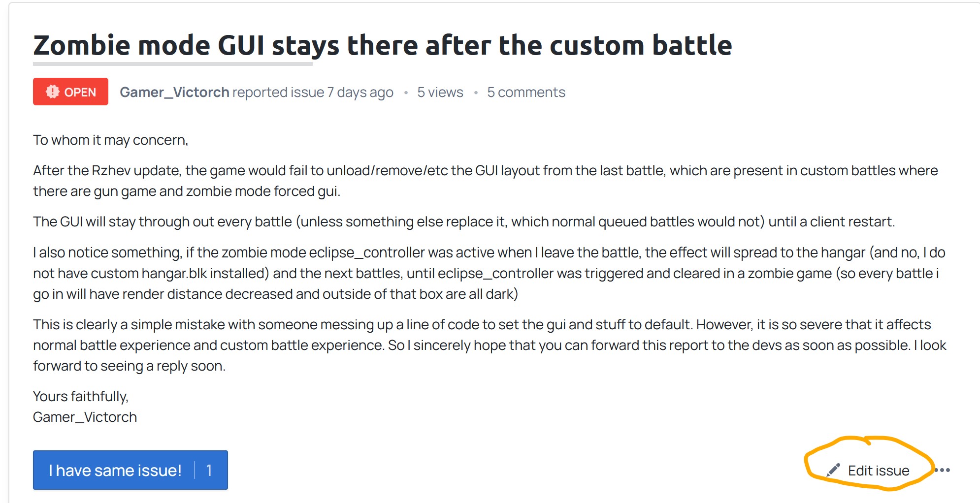Open the three-dot more options menu
The height and width of the screenshot is (503, 980).
(x=943, y=470)
